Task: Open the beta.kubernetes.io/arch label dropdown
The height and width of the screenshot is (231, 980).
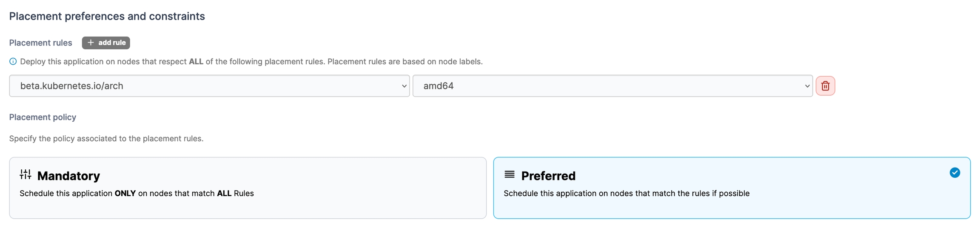Action: 209,86
